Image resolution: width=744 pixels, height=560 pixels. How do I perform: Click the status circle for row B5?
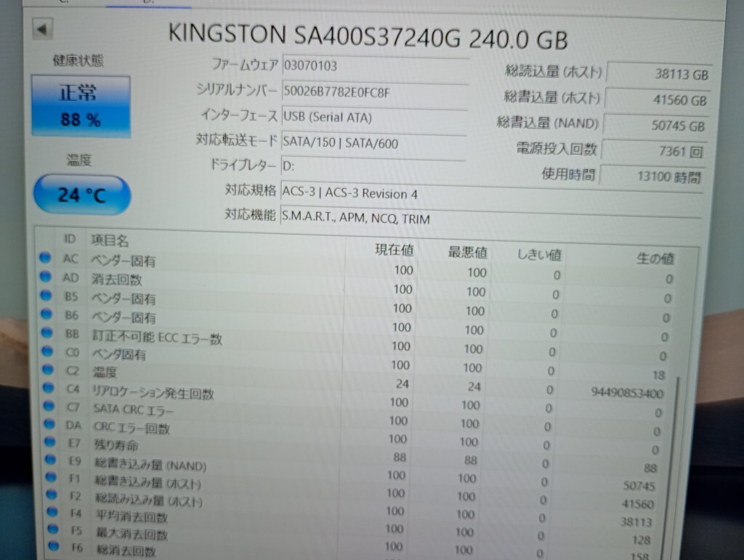click(x=46, y=295)
